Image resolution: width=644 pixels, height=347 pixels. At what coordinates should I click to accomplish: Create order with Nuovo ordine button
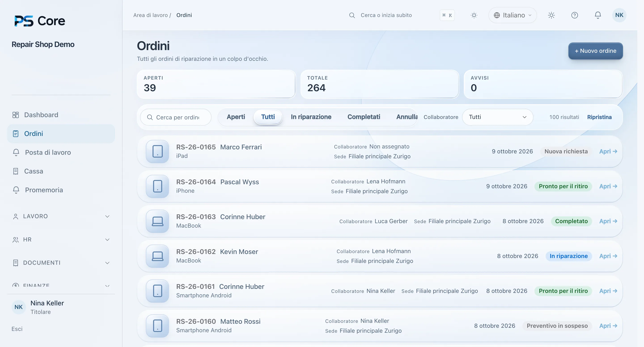click(595, 51)
